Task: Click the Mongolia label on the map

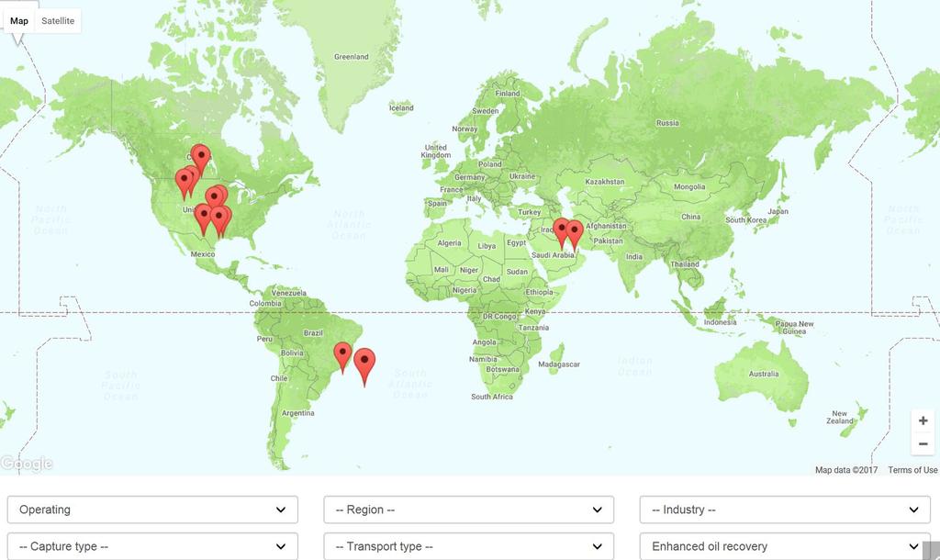Action: point(689,187)
